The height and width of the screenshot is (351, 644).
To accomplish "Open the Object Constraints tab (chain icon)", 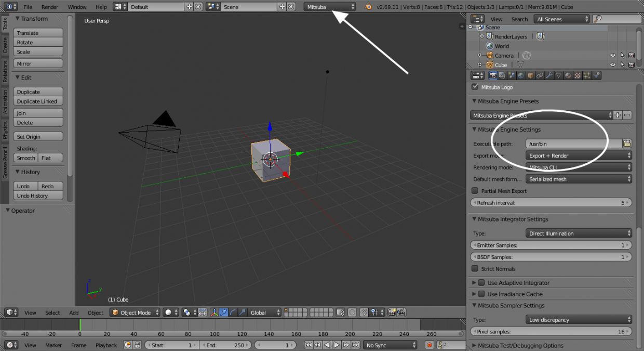I will point(540,75).
